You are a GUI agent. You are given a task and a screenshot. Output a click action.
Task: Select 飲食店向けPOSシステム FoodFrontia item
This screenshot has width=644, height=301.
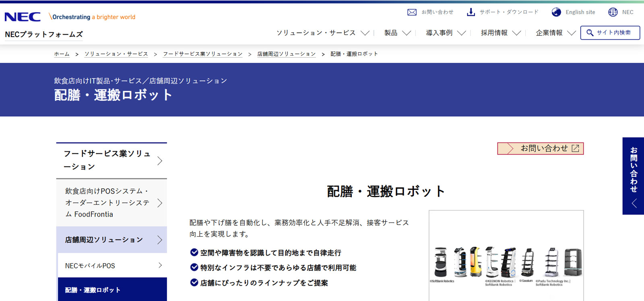point(111,202)
